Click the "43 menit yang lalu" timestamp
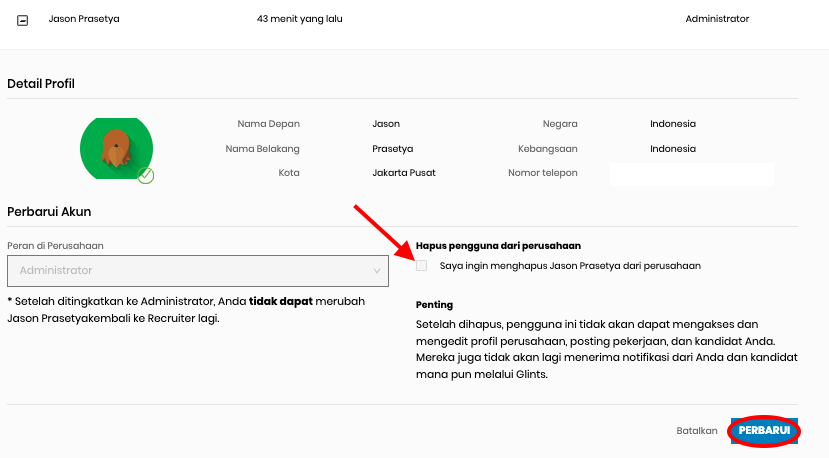829x458 pixels. 300,19
